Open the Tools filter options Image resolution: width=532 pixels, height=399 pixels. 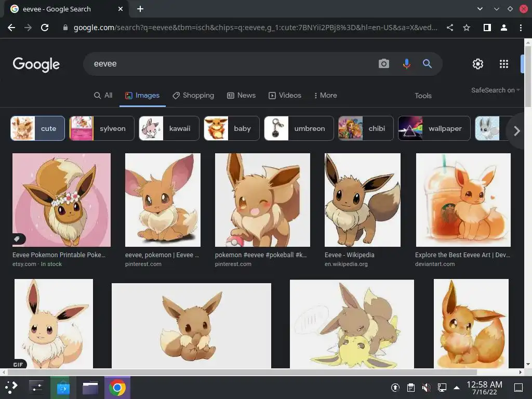[x=423, y=96]
